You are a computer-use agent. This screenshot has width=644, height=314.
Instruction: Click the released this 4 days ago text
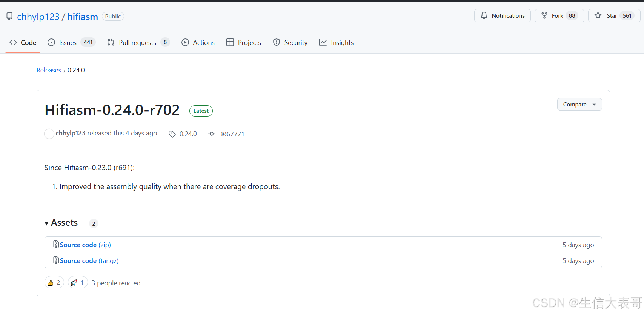pyautogui.click(x=122, y=133)
